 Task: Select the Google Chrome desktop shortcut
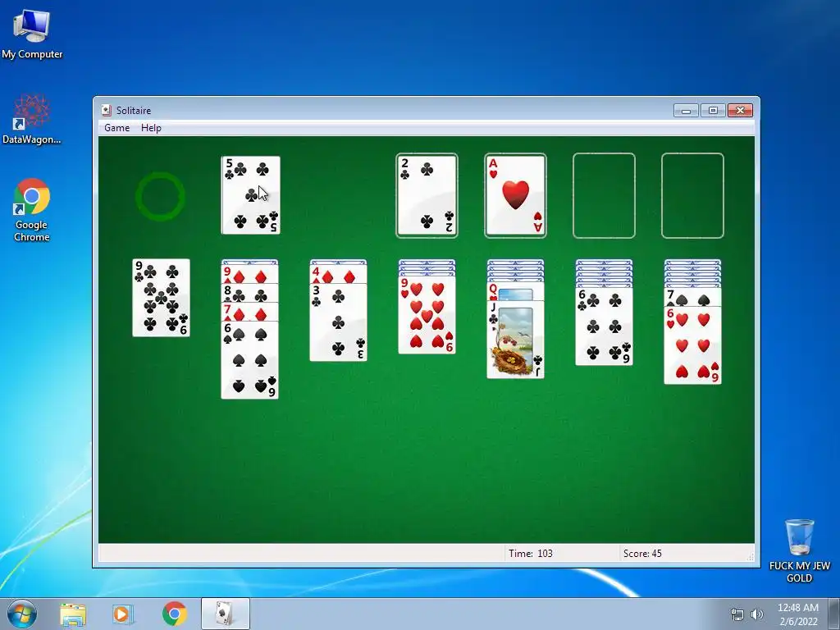[32, 209]
